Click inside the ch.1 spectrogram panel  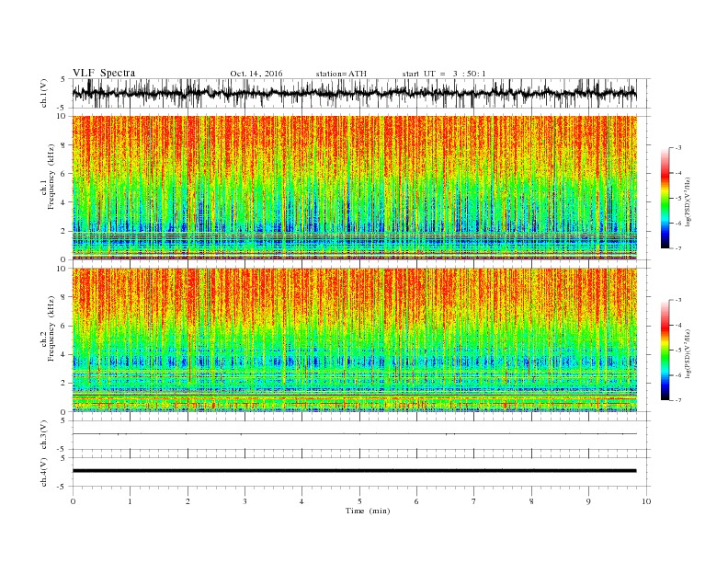pos(354,188)
